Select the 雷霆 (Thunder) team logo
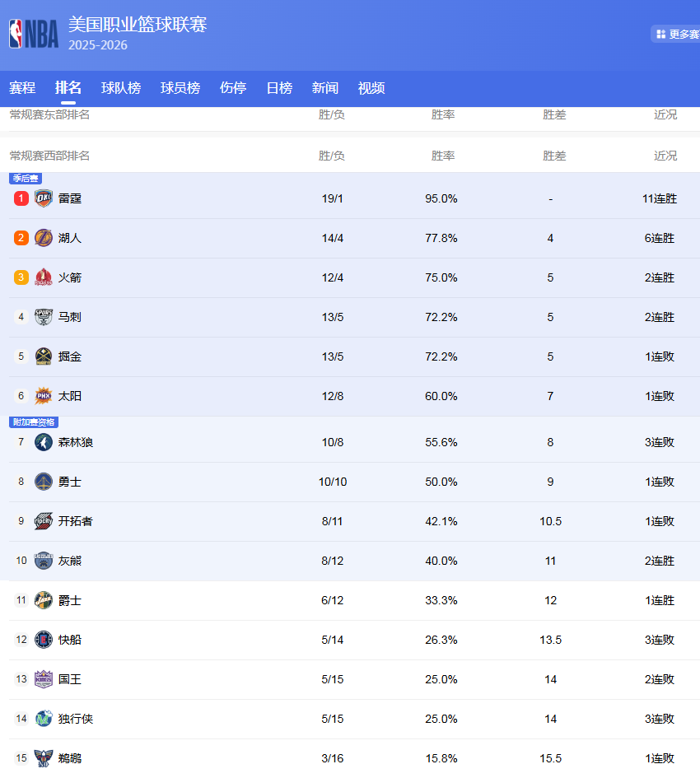700x778 pixels. 42,198
